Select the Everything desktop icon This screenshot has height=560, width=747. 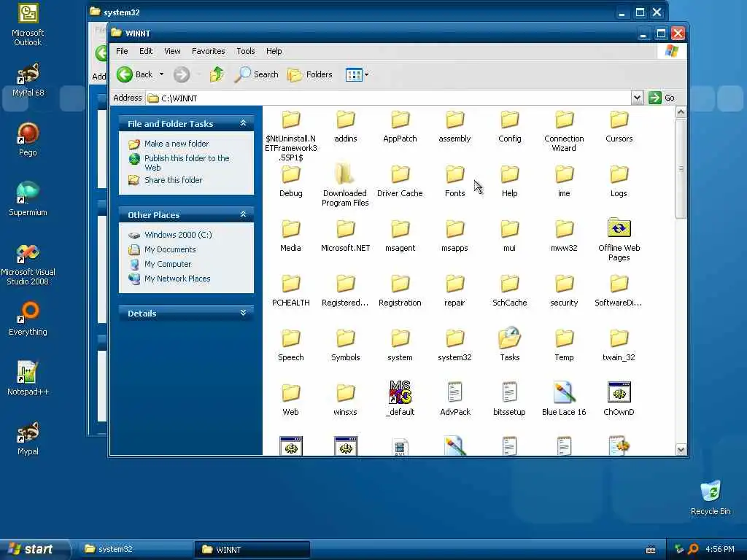(28, 319)
